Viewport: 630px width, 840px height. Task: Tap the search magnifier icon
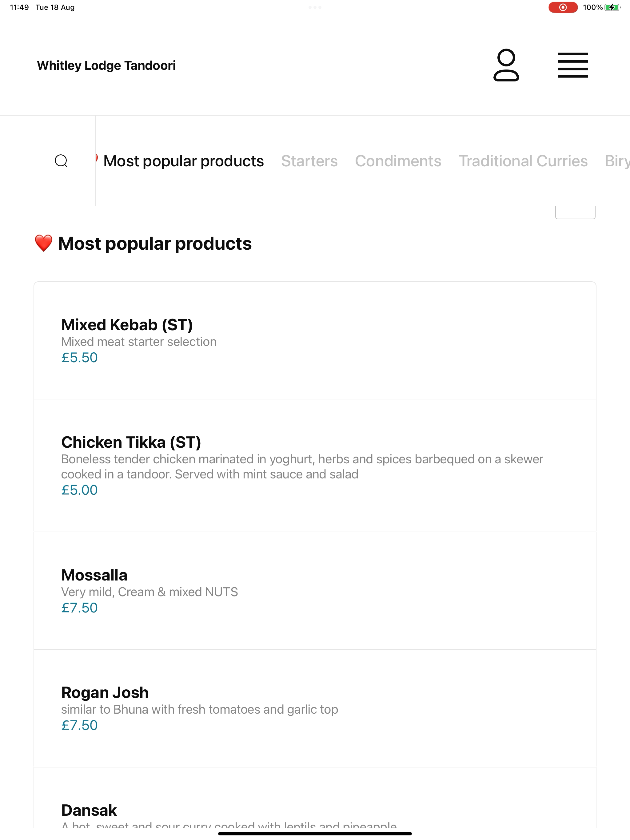61,161
